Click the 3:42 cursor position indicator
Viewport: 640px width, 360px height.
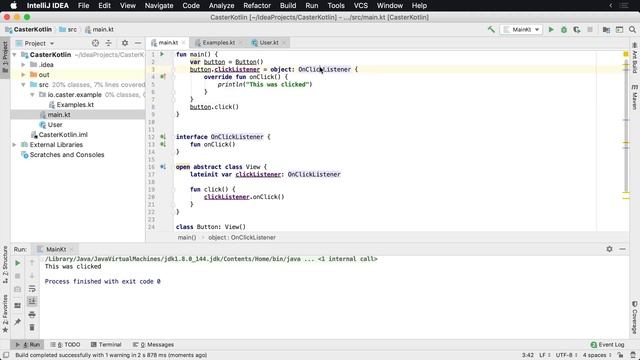click(528, 355)
